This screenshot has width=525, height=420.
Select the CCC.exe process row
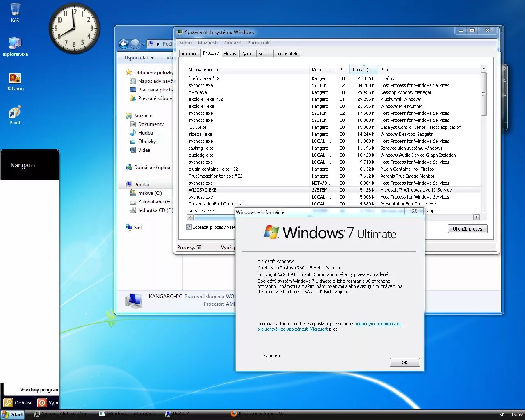pyautogui.click(x=333, y=127)
